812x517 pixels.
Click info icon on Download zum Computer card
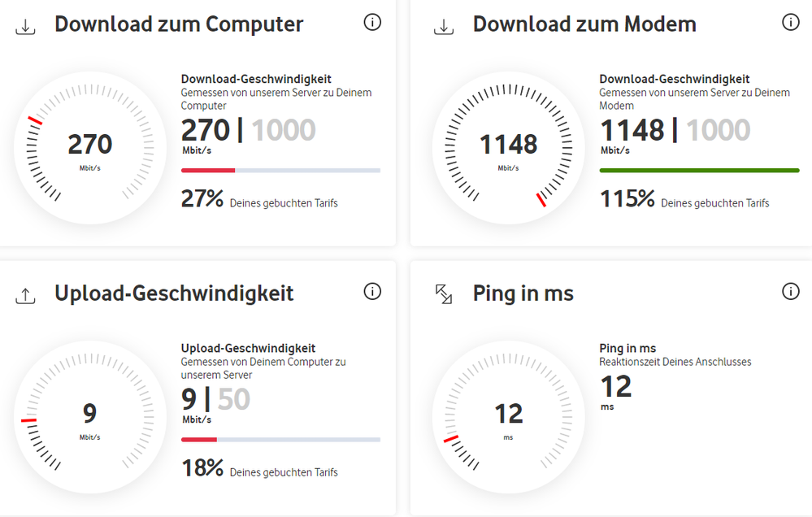click(372, 23)
